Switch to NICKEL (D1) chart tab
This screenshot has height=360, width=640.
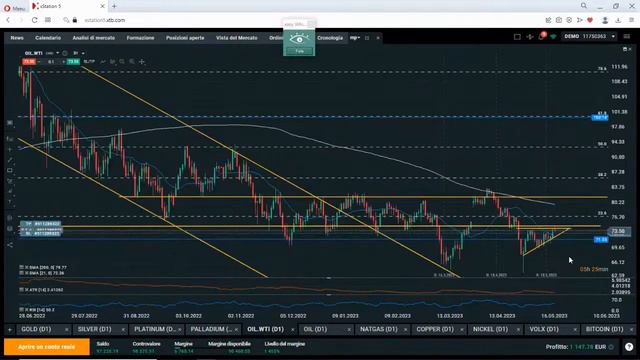(491, 329)
